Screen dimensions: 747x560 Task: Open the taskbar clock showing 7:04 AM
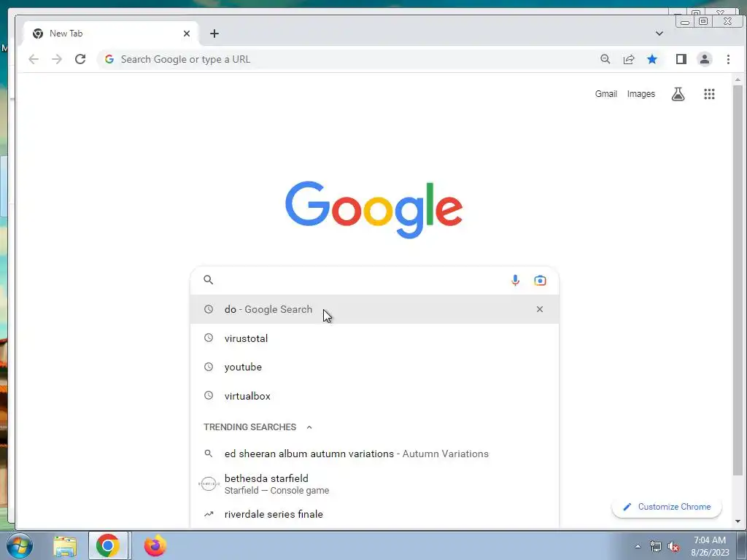coord(710,546)
